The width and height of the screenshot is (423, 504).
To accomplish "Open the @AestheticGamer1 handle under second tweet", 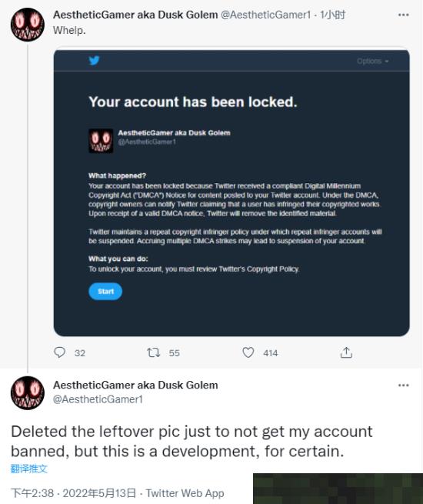I will (98, 399).
